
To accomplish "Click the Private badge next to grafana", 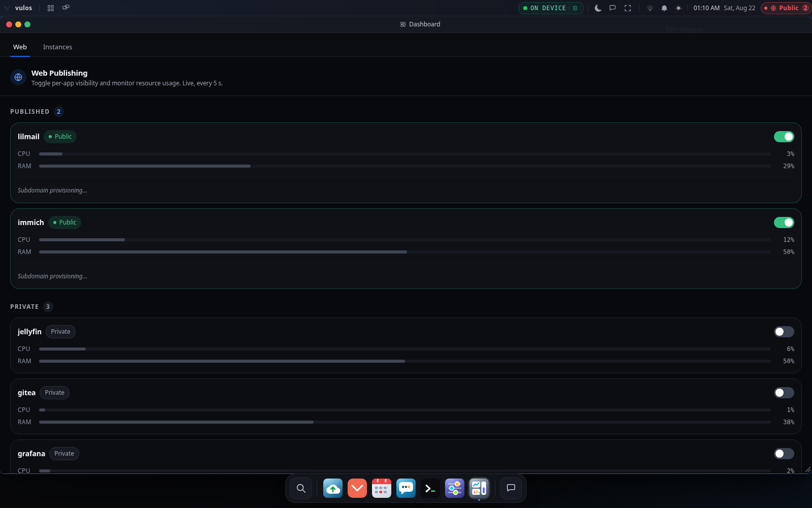I will tap(64, 454).
